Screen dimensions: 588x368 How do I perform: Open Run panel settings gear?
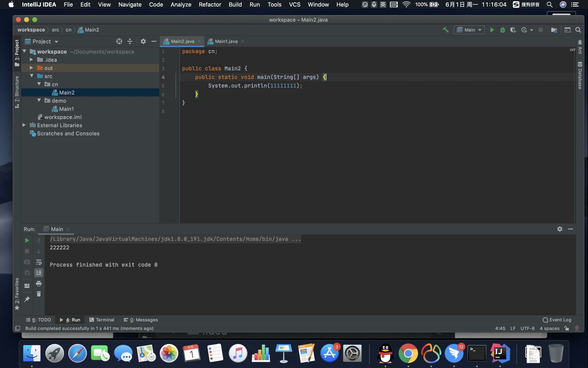pos(560,229)
